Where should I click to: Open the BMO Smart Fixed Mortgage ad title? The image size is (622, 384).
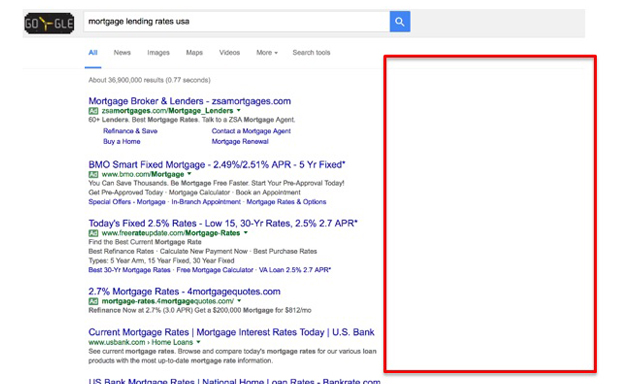pos(217,164)
